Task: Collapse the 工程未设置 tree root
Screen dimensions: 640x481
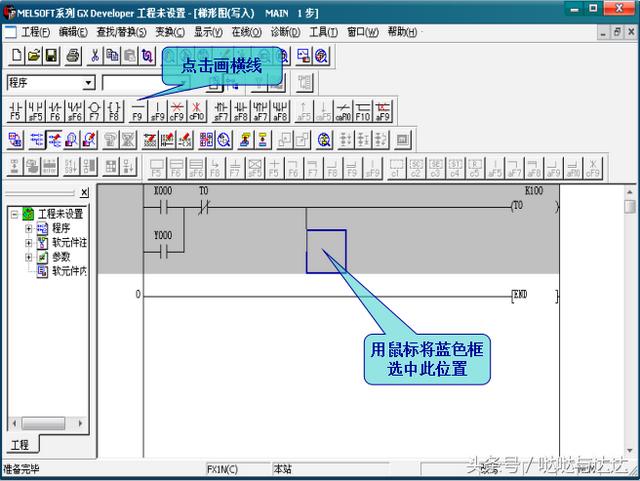Action: (15, 214)
